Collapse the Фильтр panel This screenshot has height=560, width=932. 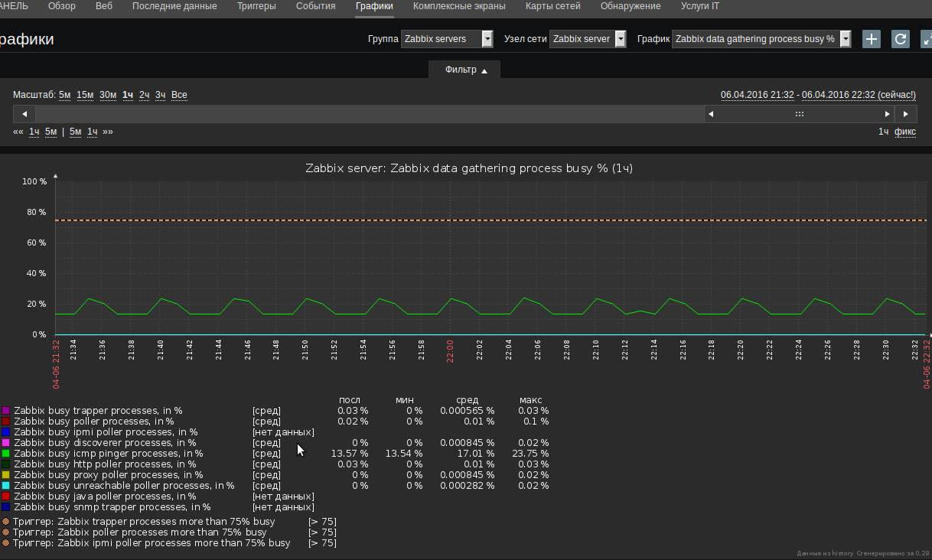tap(465, 70)
